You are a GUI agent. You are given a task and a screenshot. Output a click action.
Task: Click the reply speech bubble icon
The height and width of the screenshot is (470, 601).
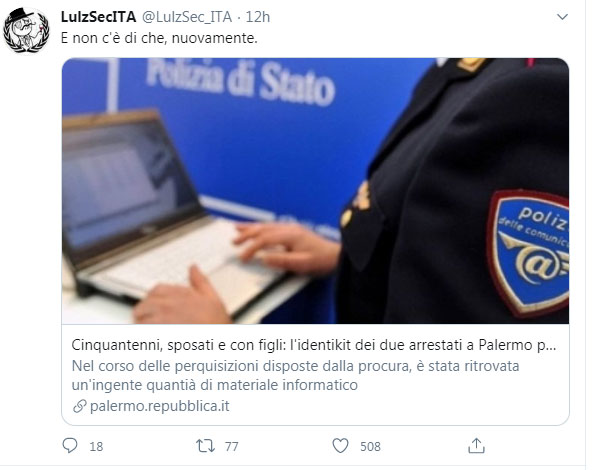(x=70, y=446)
